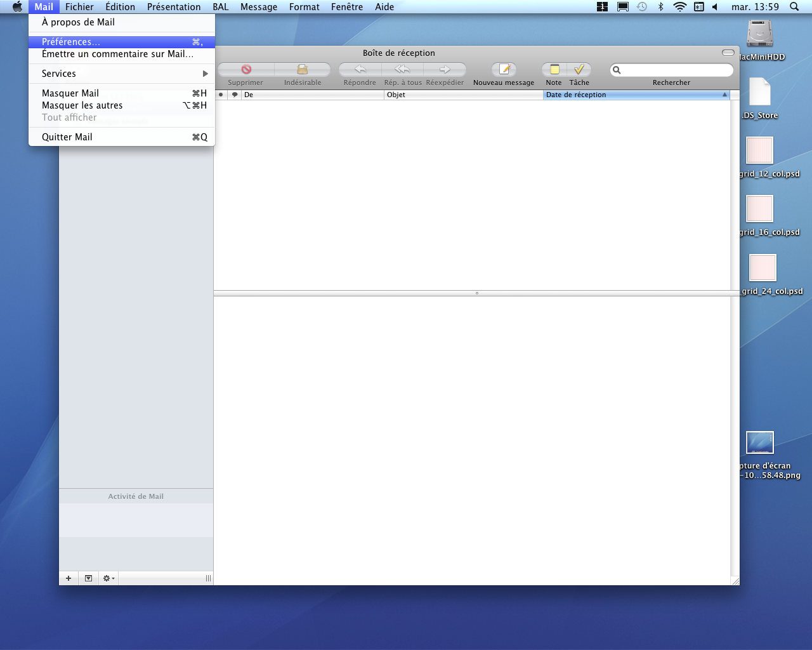Click the split-pane divider handle
Viewport: 812px width, 650px height.
(476, 293)
